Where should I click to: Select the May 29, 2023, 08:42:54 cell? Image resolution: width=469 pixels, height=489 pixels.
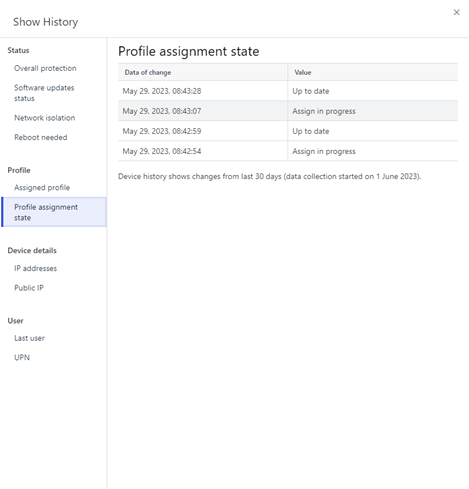point(203,151)
